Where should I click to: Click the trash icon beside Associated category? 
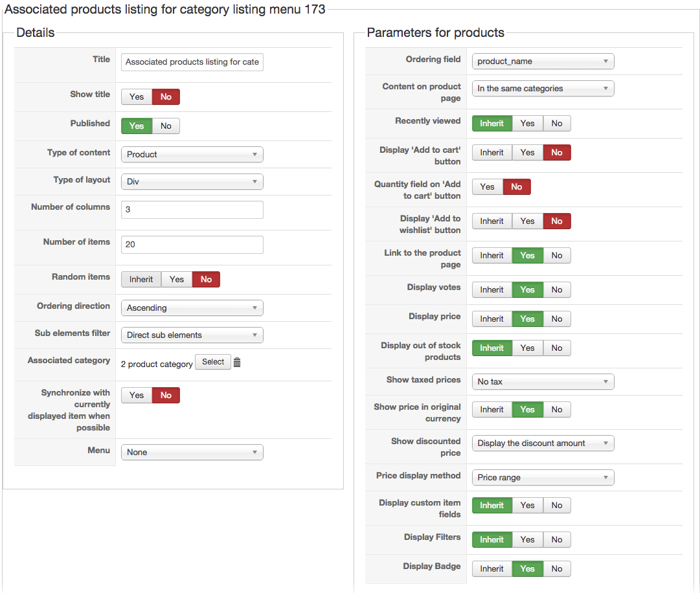point(237,363)
